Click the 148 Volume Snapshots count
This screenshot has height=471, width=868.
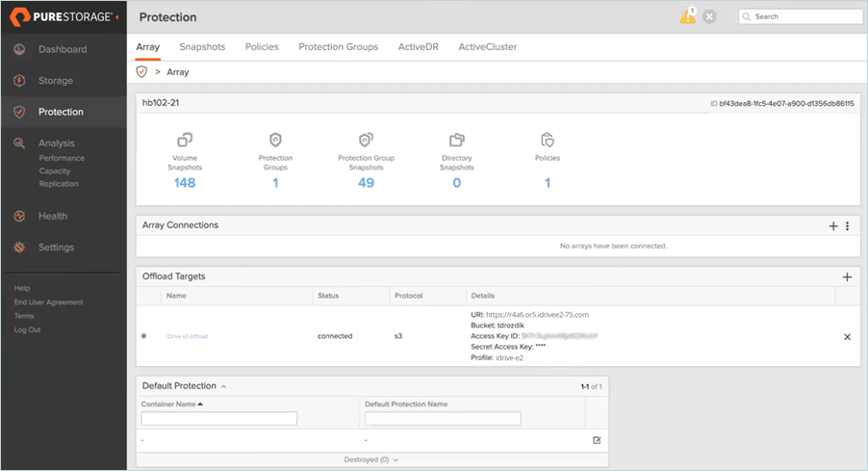185,183
